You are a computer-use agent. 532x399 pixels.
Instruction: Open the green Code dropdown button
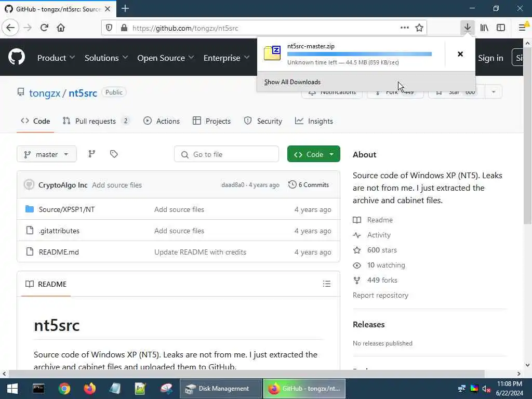[x=313, y=154]
